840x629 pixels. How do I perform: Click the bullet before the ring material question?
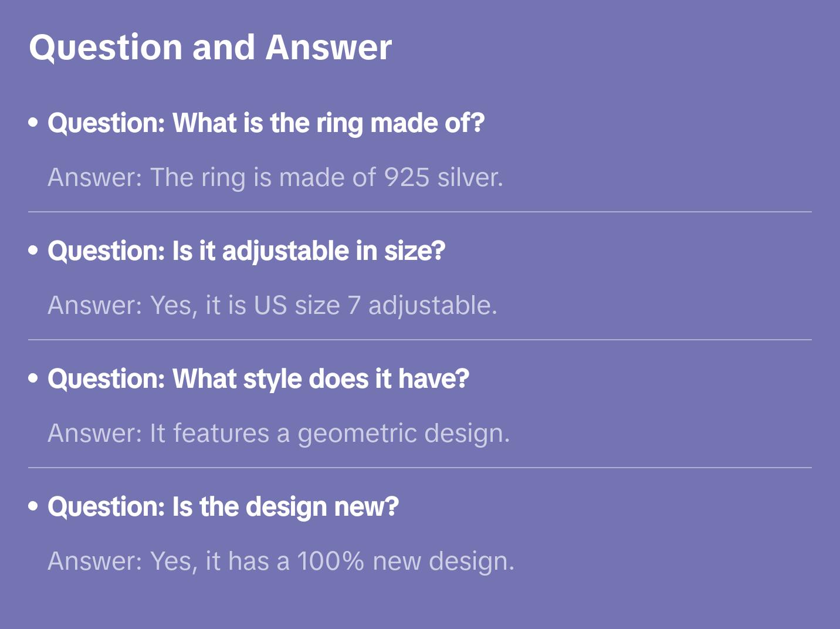click(x=33, y=123)
